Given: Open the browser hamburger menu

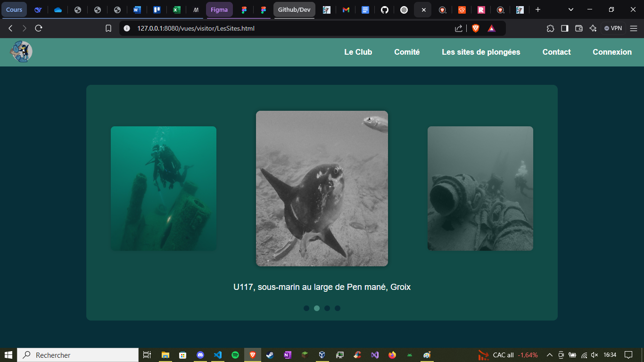Looking at the screenshot, I should tap(634, 28).
